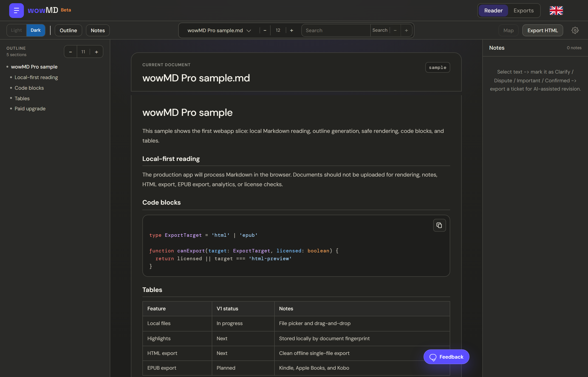Go to the previous search result with the minus button
The width and height of the screenshot is (588, 377).
point(395,30)
